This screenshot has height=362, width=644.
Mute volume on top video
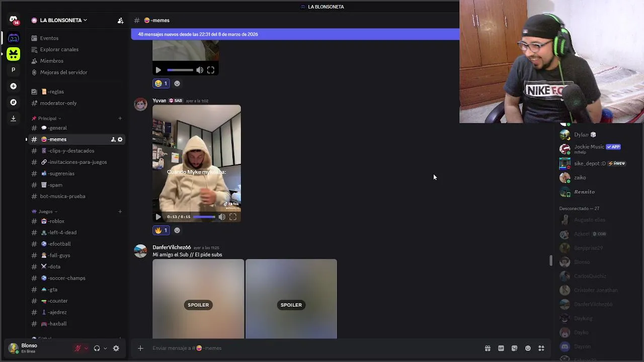pyautogui.click(x=200, y=70)
